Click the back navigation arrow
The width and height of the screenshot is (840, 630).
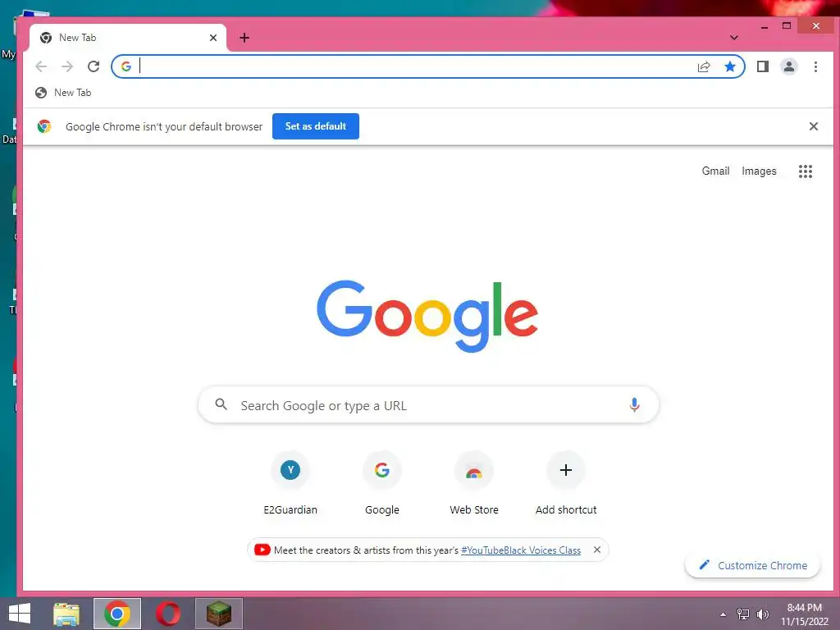coord(41,66)
